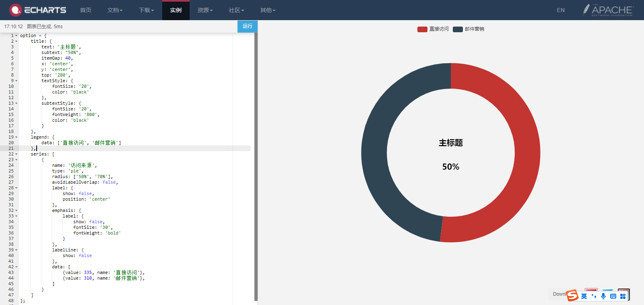Click the code line fontSize: '30'

pos(93,228)
